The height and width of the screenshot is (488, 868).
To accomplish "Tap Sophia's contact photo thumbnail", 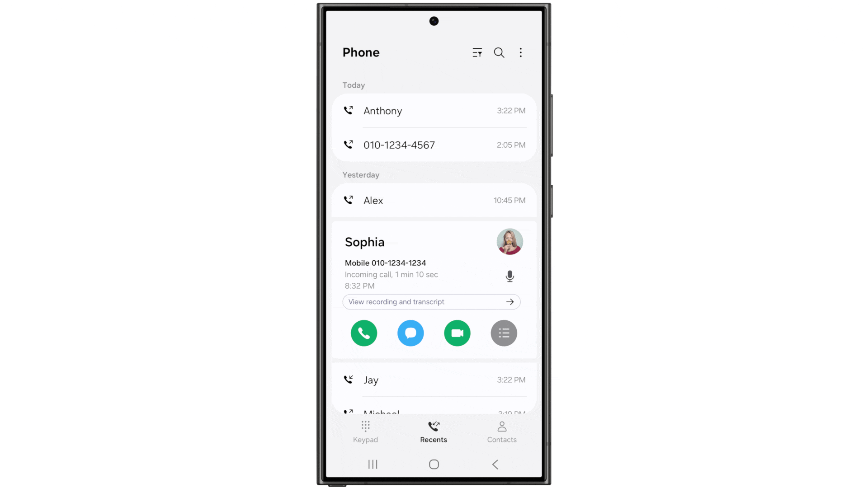I will pos(509,242).
